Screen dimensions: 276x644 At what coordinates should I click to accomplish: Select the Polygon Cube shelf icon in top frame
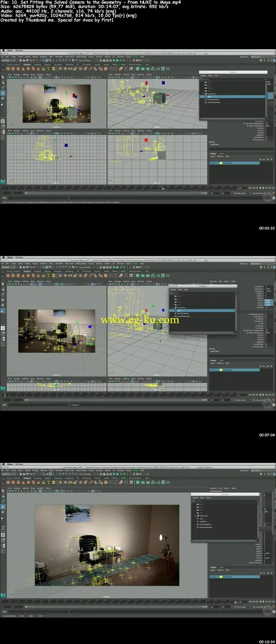click(13, 69)
